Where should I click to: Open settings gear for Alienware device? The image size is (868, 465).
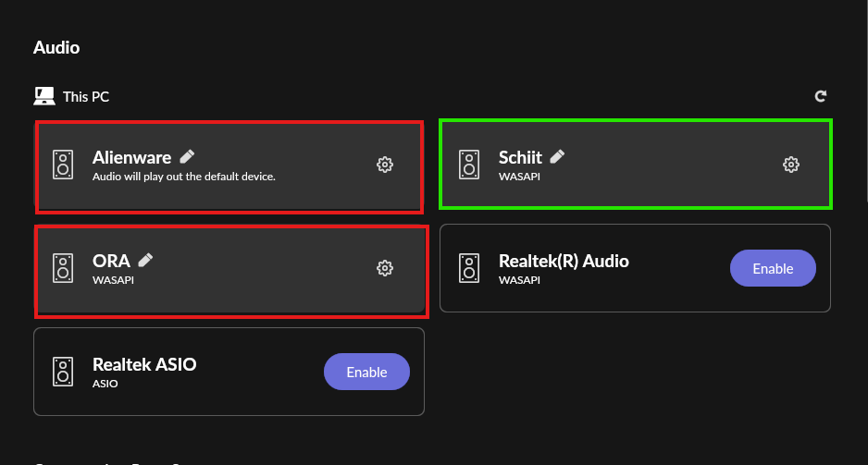[x=385, y=165]
